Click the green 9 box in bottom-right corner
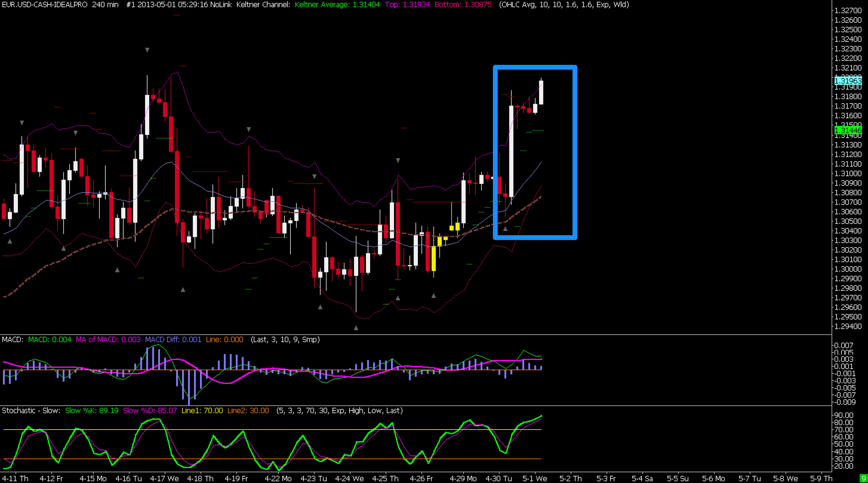 864,478
